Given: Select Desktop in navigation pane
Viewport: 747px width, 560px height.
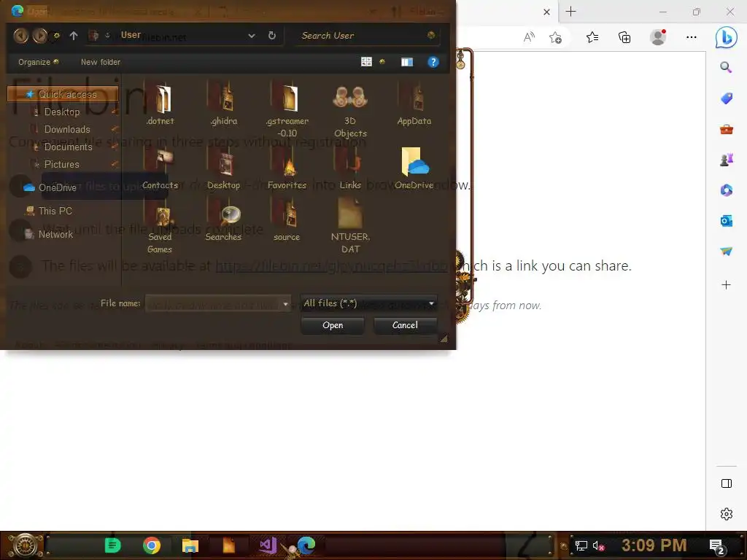Looking at the screenshot, I should (62, 112).
